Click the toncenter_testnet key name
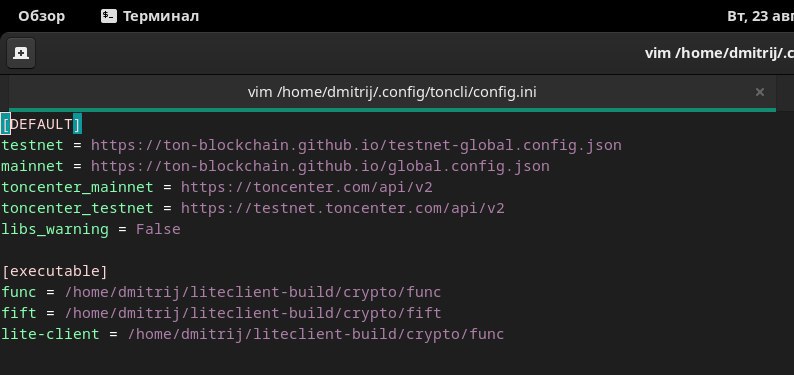Image resolution: width=794 pixels, height=375 pixels. (77, 209)
